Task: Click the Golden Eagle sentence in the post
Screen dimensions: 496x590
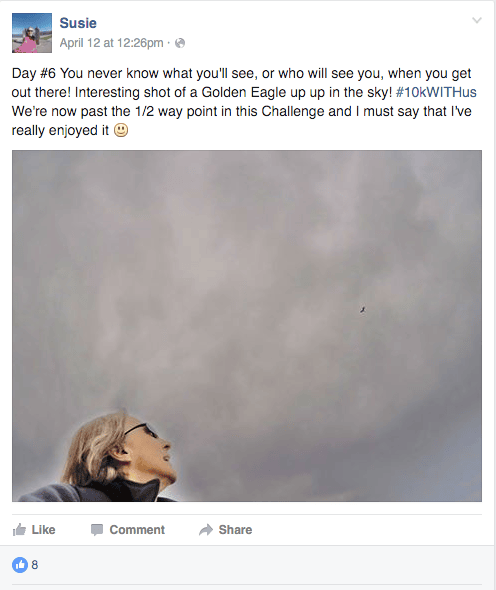Action: click(233, 92)
